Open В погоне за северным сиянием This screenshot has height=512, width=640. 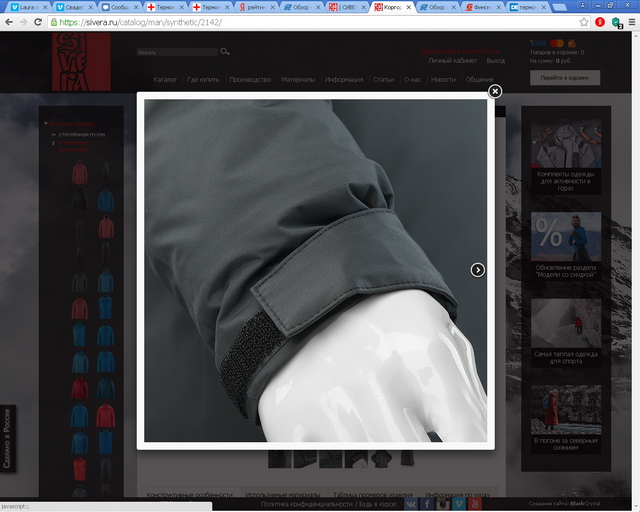[566, 418]
